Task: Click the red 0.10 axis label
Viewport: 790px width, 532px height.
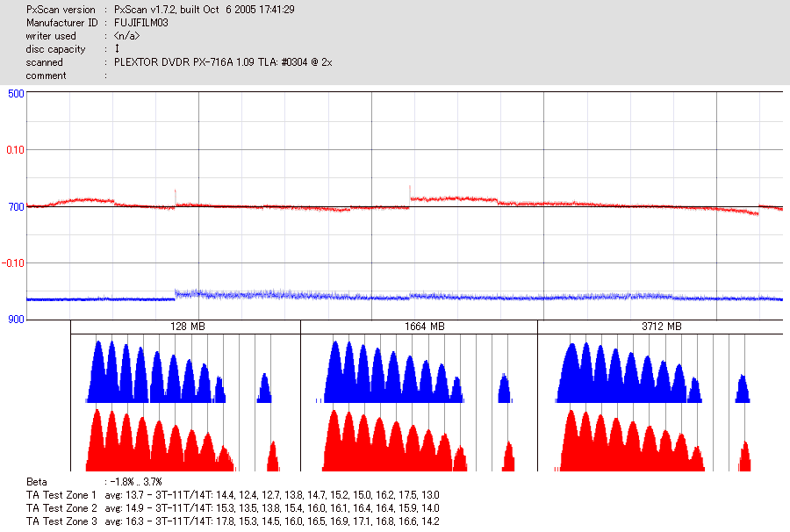Action: click(15, 150)
